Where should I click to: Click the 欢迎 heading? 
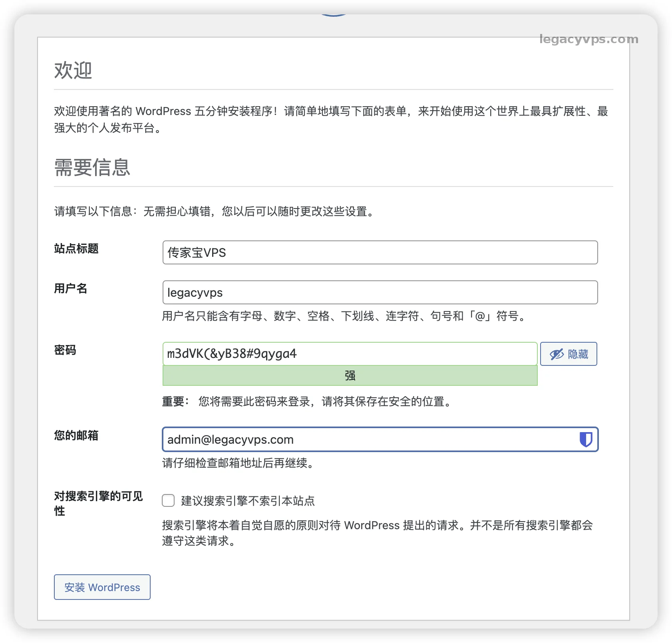tap(73, 70)
